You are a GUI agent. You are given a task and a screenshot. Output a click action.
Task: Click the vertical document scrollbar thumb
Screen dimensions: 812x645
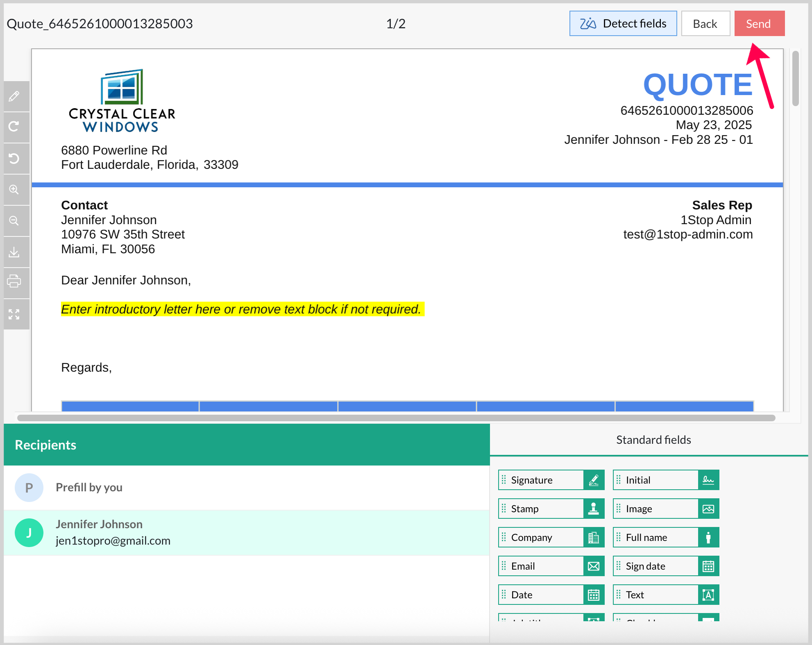[795, 78]
